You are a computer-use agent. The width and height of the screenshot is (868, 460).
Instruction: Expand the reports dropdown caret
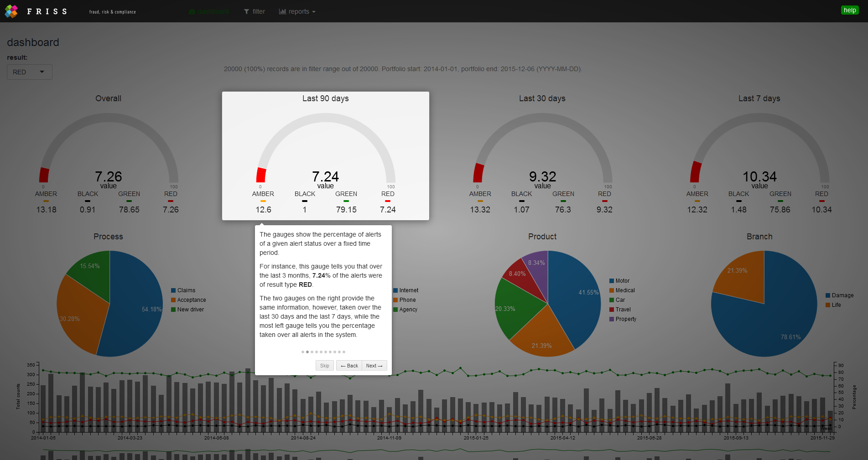(x=314, y=12)
